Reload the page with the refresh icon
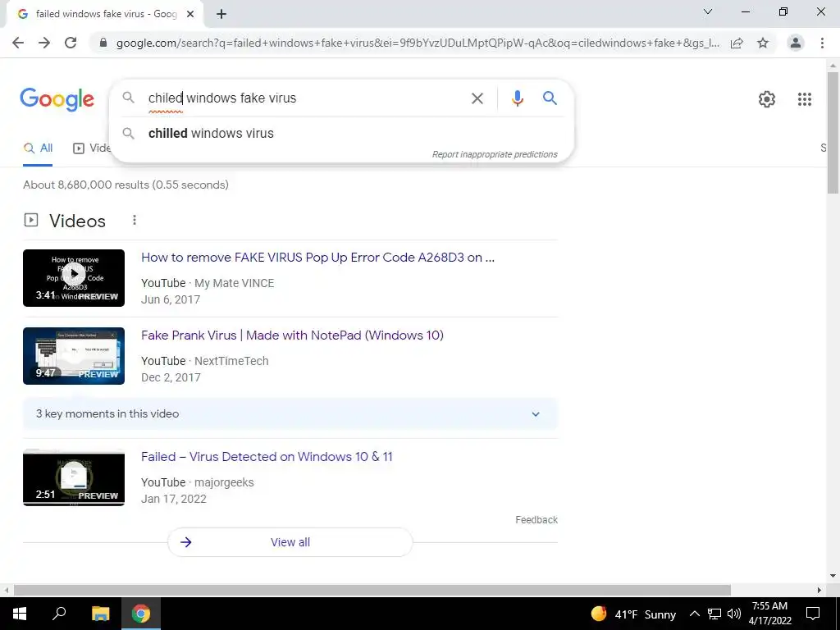 (71, 43)
